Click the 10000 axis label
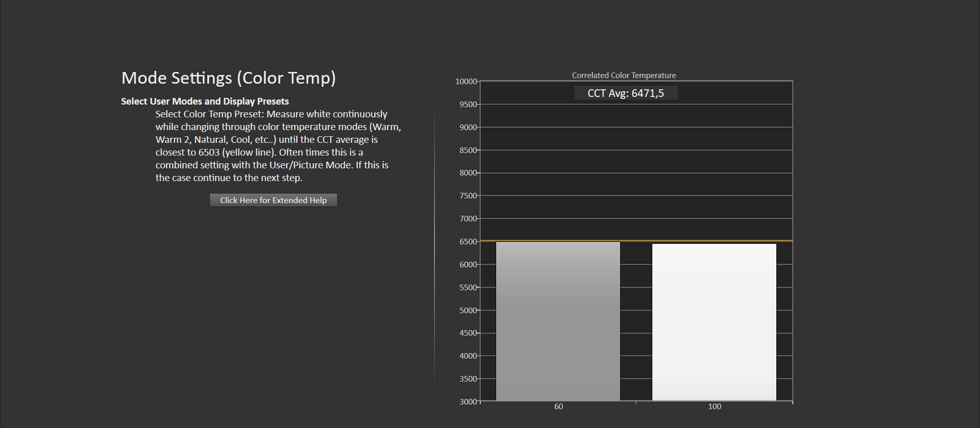The width and height of the screenshot is (980, 428). click(466, 81)
